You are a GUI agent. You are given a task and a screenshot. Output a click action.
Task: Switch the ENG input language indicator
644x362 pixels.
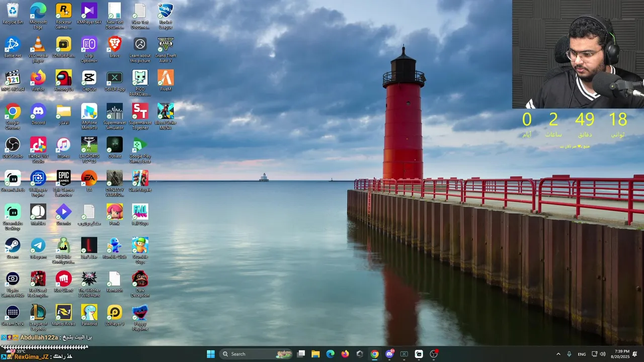coord(582,354)
